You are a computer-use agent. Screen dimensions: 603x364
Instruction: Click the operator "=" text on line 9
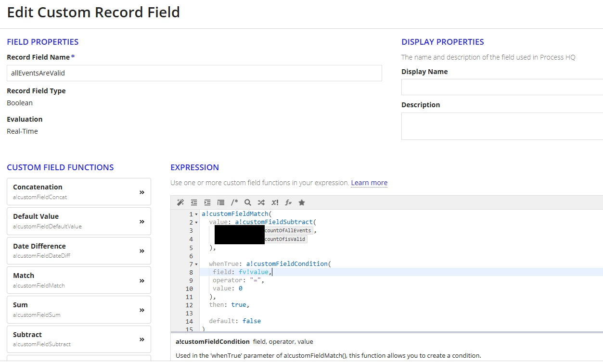(239, 280)
